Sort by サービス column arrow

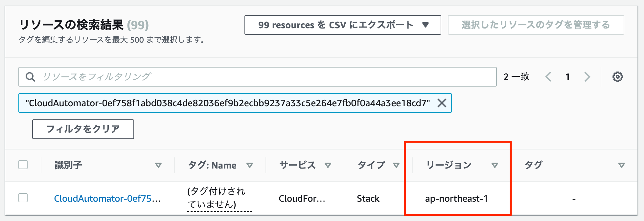click(328, 165)
